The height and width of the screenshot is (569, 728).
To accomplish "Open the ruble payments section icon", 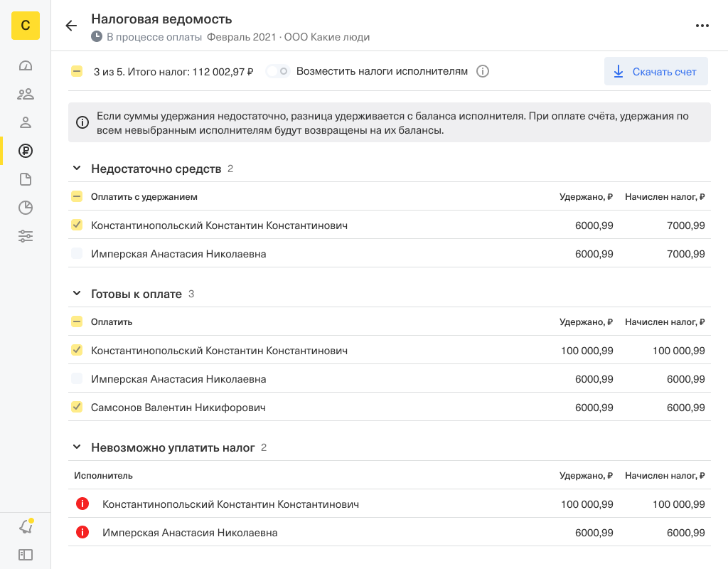I will pos(26,150).
